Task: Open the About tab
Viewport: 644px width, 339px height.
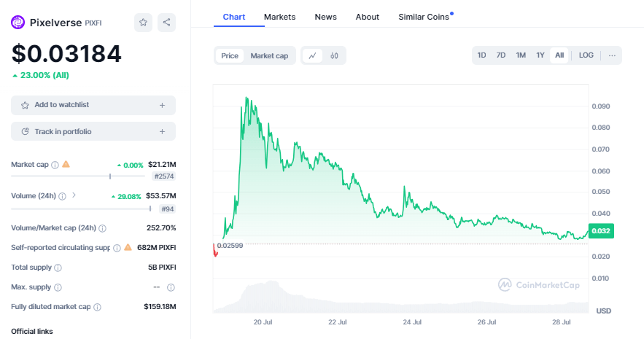Action: click(x=367, y=17)
